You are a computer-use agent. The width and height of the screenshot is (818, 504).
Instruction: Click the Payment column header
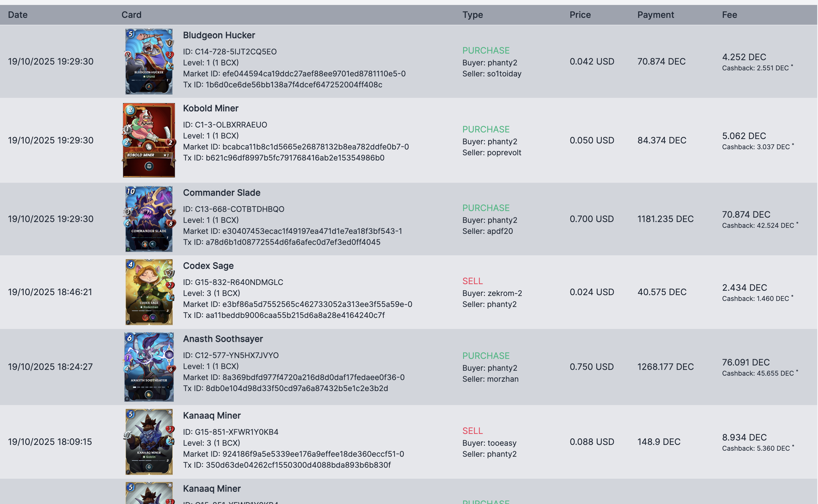point(655,15)
